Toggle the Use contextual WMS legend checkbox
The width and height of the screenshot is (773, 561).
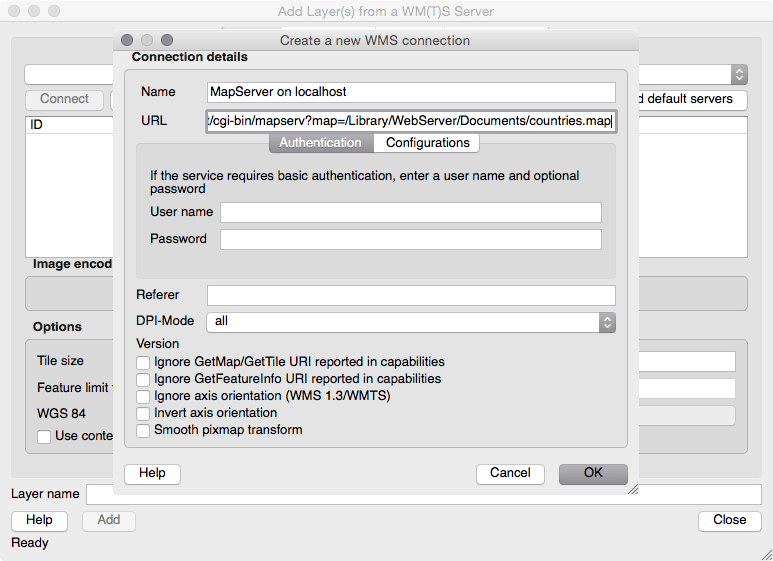pos(44,436)
